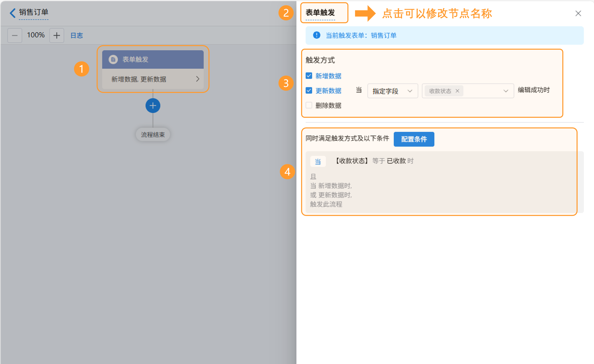Toggle the 更新数据 checkbox
The width and height of the screenshot is (594, 364).
coord(309,91)
